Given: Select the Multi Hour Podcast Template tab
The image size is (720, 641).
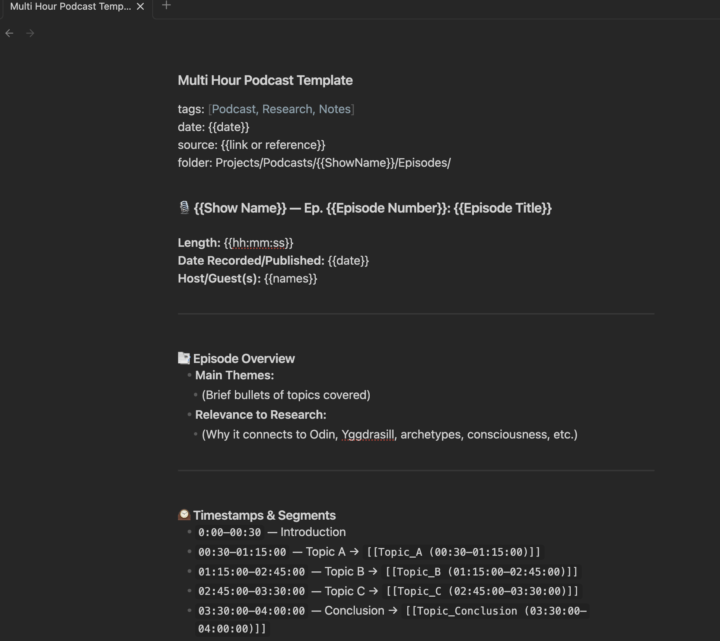Looking at the screenshot, I should coord(70,6).
